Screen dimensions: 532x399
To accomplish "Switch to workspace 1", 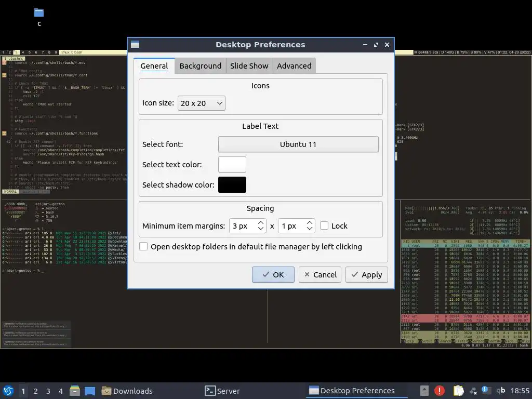I will point(23,391).
